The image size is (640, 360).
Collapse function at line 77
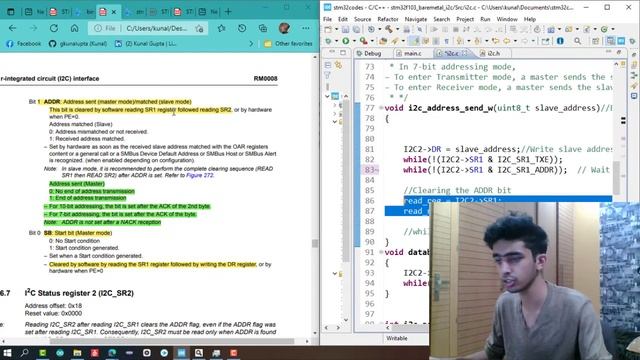coord(381,108)
